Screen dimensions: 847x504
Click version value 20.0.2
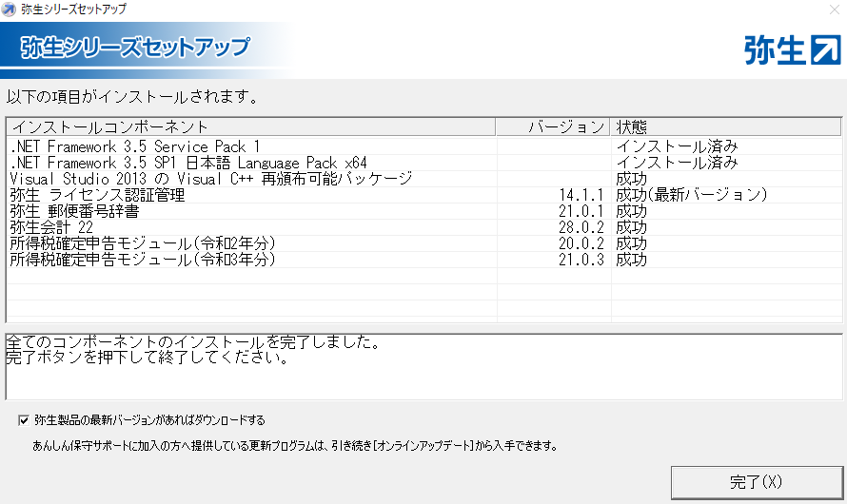coord(581,243)
